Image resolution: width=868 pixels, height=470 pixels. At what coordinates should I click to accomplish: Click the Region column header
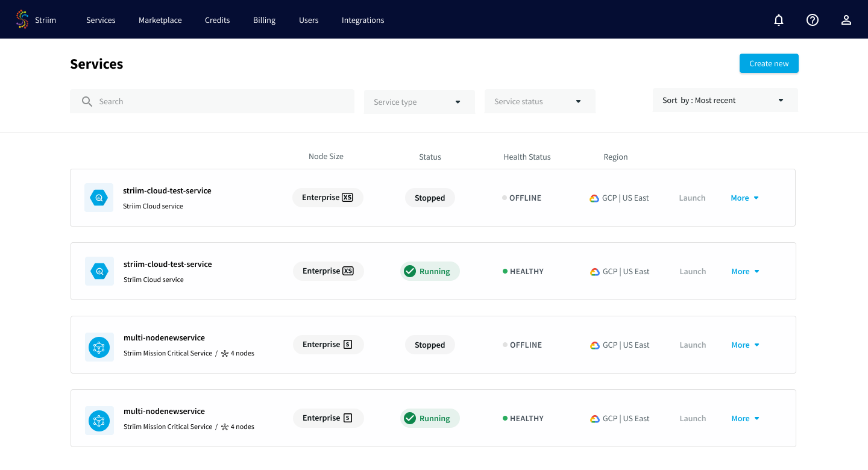pyautogui.click(x=615, y=157)
